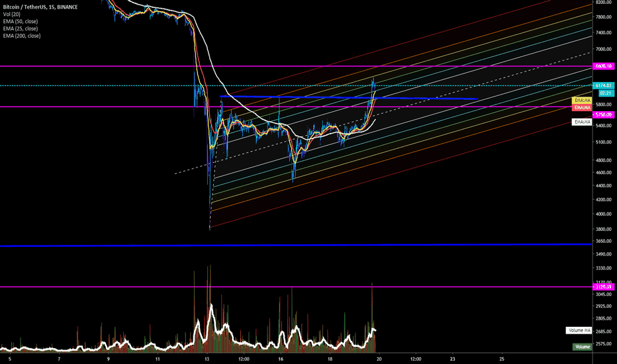Screen dimensions: 617x364
Task: Click the 3330.00 price scale value
Action: click(x=604, y=268)
